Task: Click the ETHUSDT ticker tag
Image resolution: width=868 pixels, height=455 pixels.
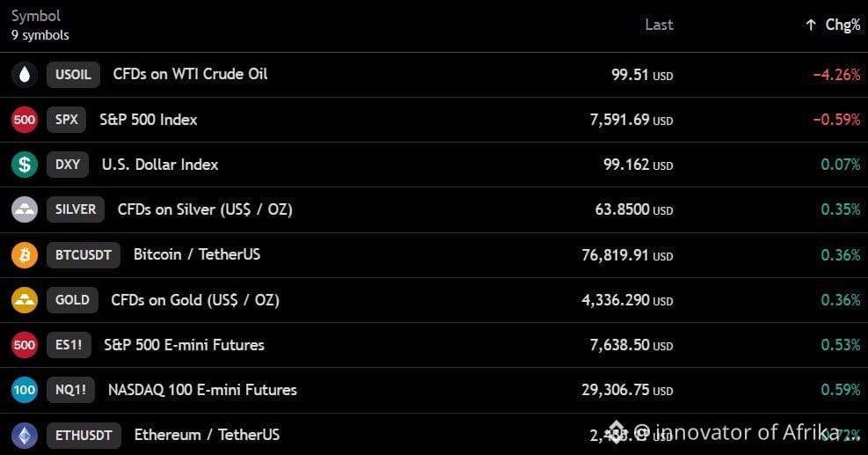Action: click(84, 435)
